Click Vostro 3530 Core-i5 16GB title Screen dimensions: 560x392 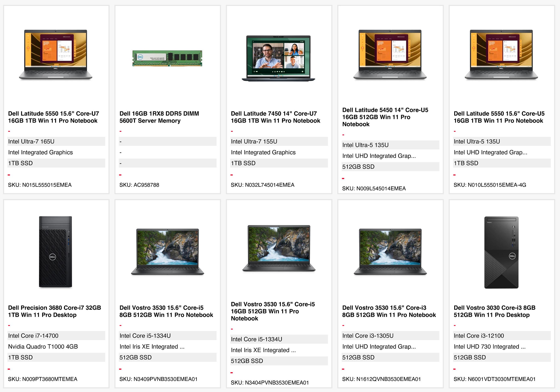pyautogui.click(x=273, y=311)
